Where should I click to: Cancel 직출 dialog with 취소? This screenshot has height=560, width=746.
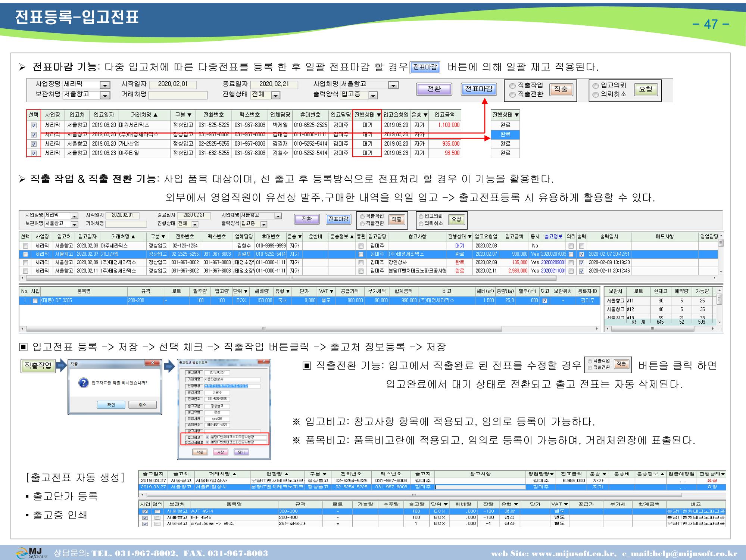143,405
